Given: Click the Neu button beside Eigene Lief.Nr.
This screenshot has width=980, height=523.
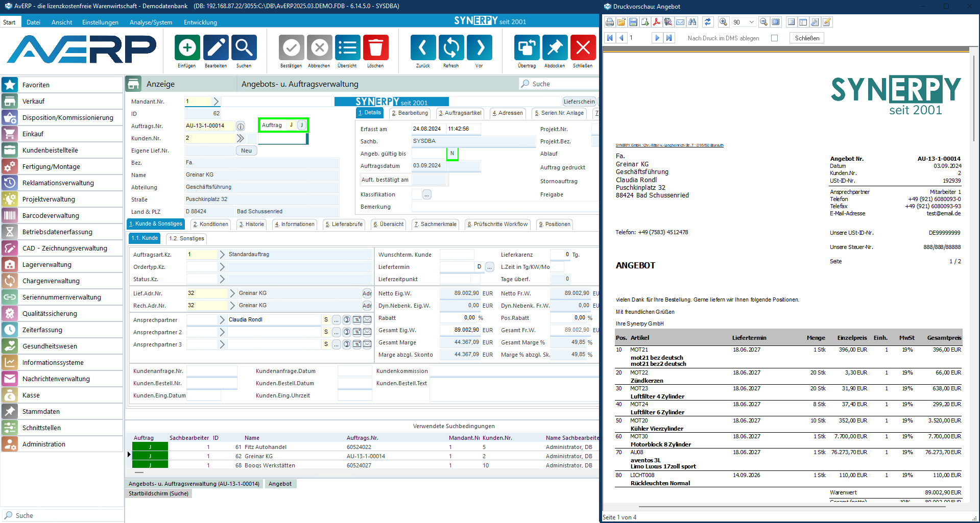Looking at the screenshot, I should (246, 151).
